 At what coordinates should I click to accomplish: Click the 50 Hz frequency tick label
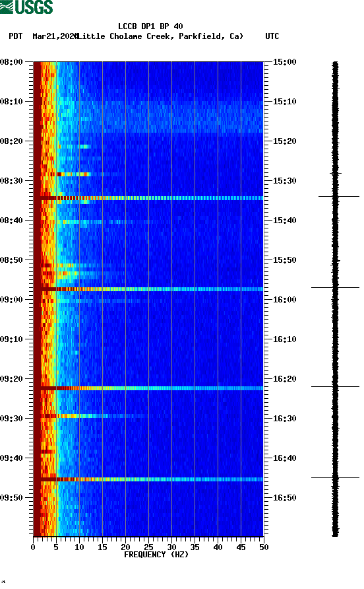coord(264,547)
